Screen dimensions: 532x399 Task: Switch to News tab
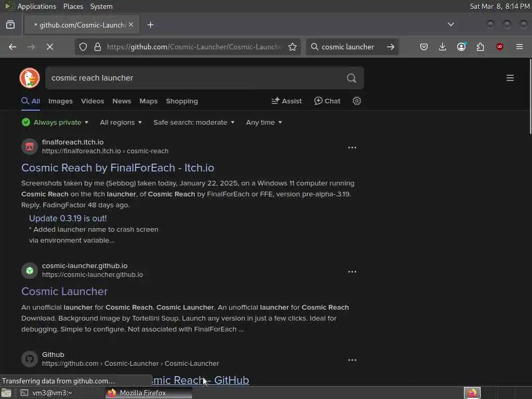[122, 101]
